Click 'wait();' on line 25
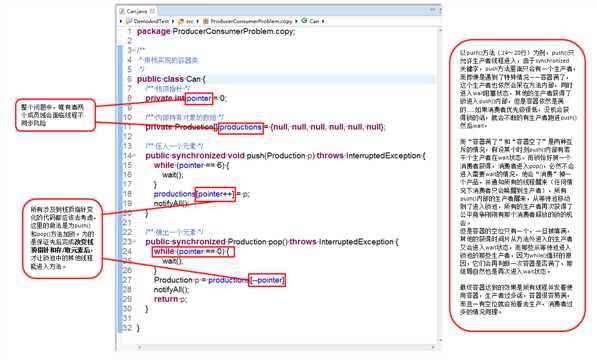The height and width of the screenshot is (360, 597). point(173,261)
